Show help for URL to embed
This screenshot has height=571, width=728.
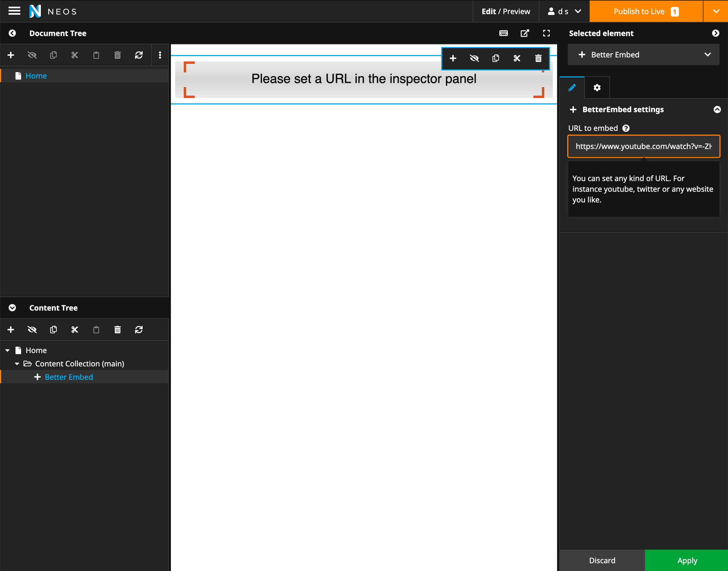[626, 128]
